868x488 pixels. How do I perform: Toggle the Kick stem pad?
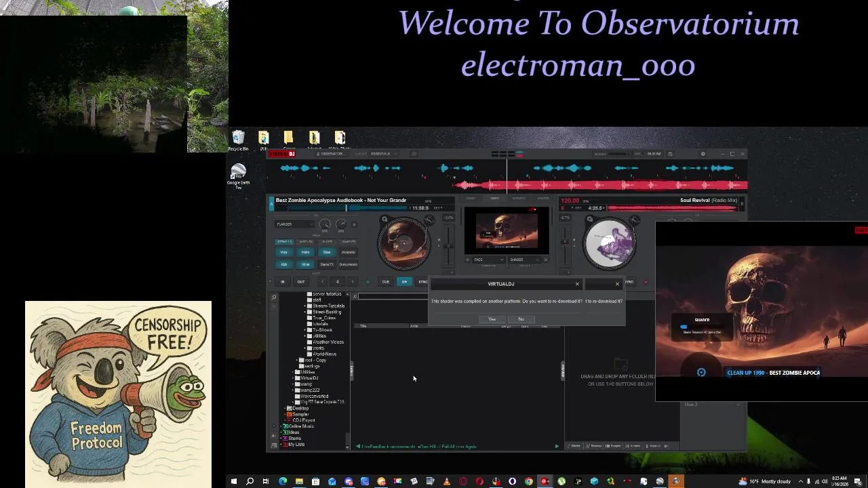tap(284, 264)
